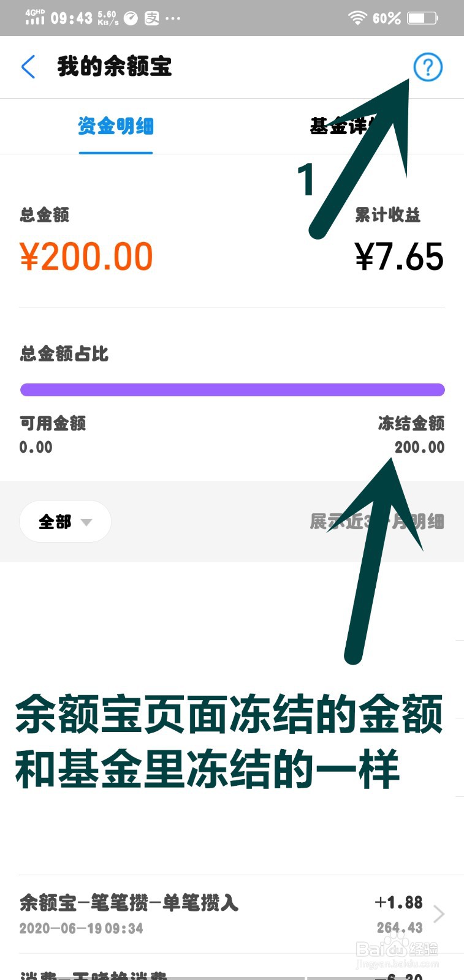Tap the 4G signal strength icon
Viewport: 464px width, 980px height.
[35, 17]
